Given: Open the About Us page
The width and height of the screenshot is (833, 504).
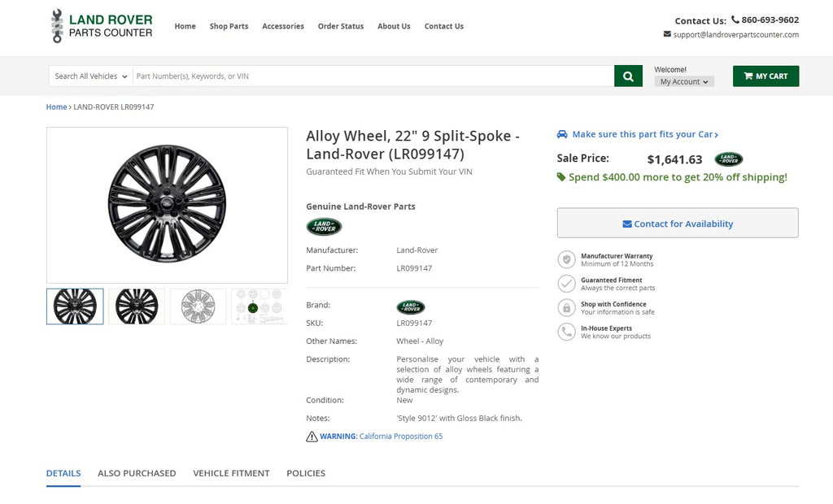Looking at the screenshot, I should coord(395,26).
